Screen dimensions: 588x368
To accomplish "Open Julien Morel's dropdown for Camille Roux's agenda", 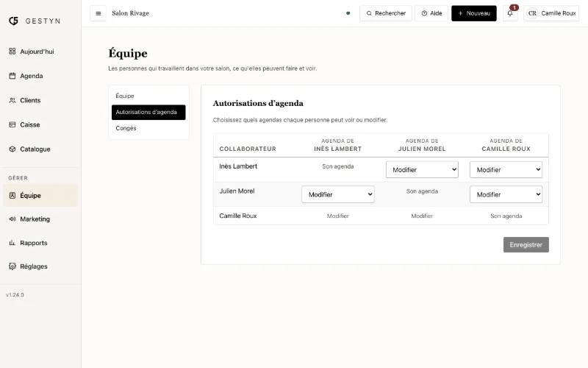I will point(506,194).
